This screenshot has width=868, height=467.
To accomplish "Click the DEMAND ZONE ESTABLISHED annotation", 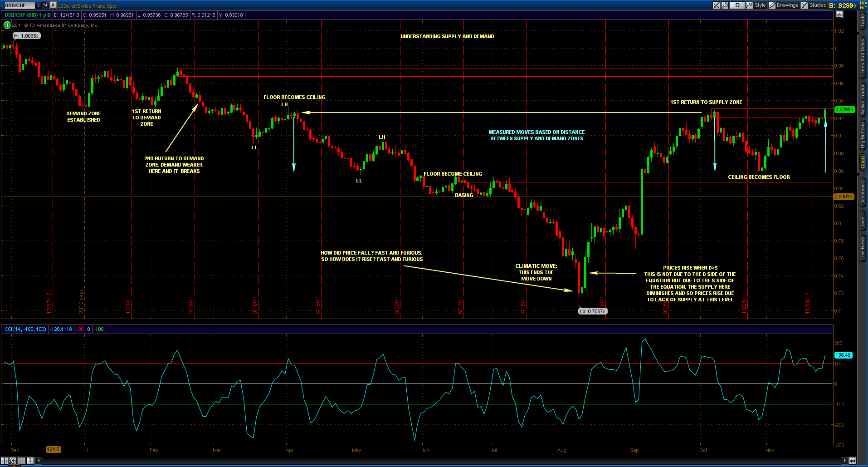I will tap(83, 117).
